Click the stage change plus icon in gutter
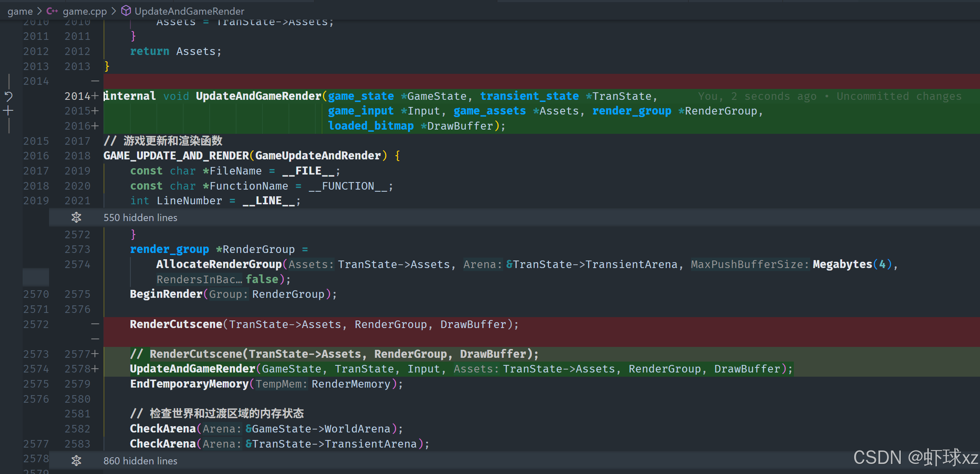The height and width of the screenshot is (474, 980). tap(8, 111)
